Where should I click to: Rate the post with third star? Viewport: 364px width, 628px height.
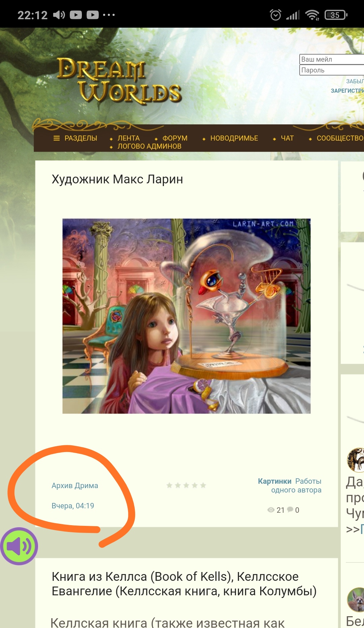coord(186,485)
